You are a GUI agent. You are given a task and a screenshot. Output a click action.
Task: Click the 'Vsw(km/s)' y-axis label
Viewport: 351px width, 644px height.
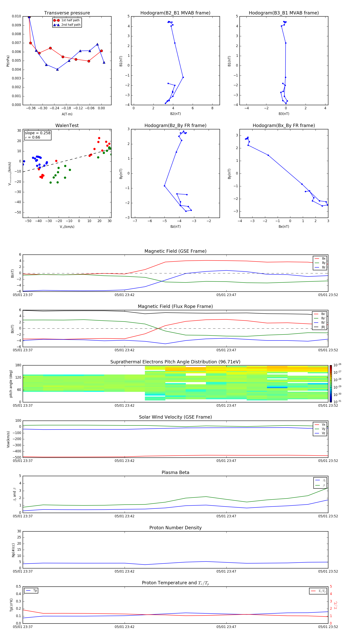[x=8, y=439]
